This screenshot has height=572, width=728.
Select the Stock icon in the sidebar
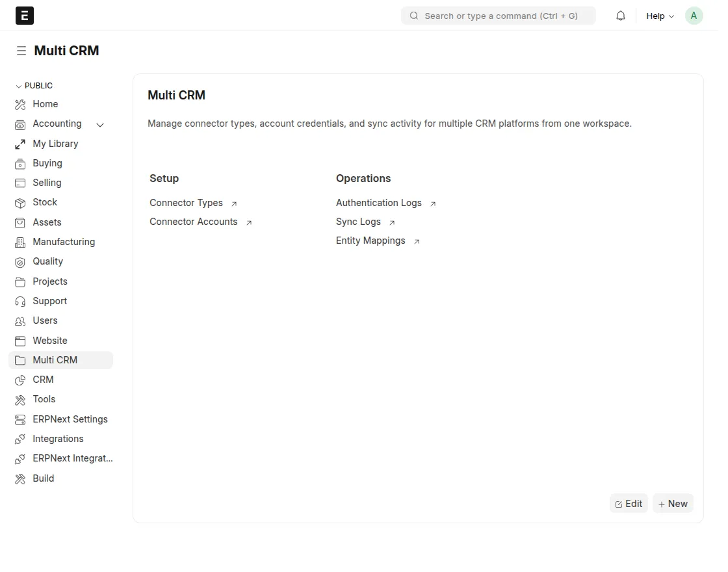pyautogui.click(x=20, y=202)
